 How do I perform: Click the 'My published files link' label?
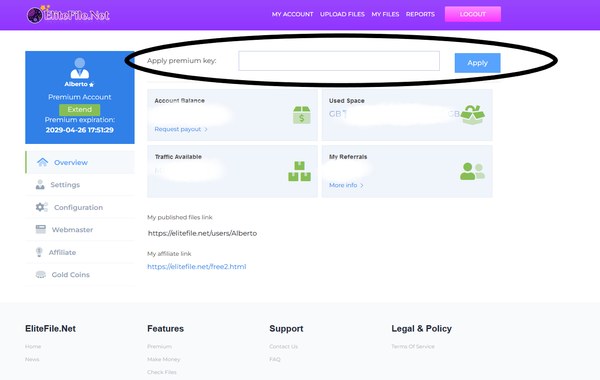pyautogui.click(x=180, y=217)
